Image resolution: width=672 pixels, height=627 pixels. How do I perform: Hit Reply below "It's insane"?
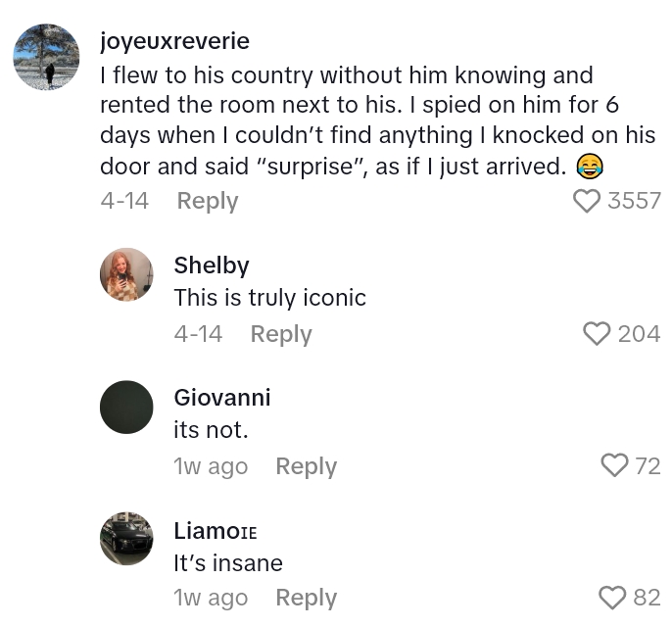[306, 598]
